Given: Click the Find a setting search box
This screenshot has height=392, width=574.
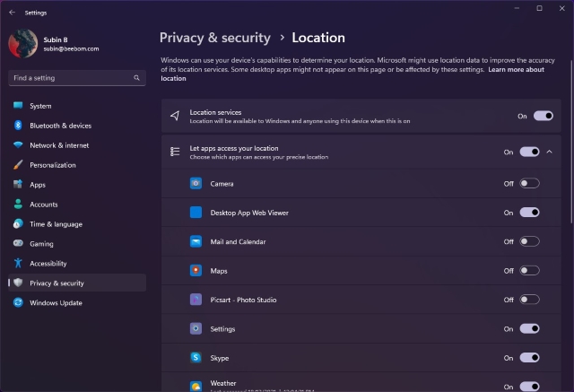Looking at the screenshot, I should coord(70,79).
